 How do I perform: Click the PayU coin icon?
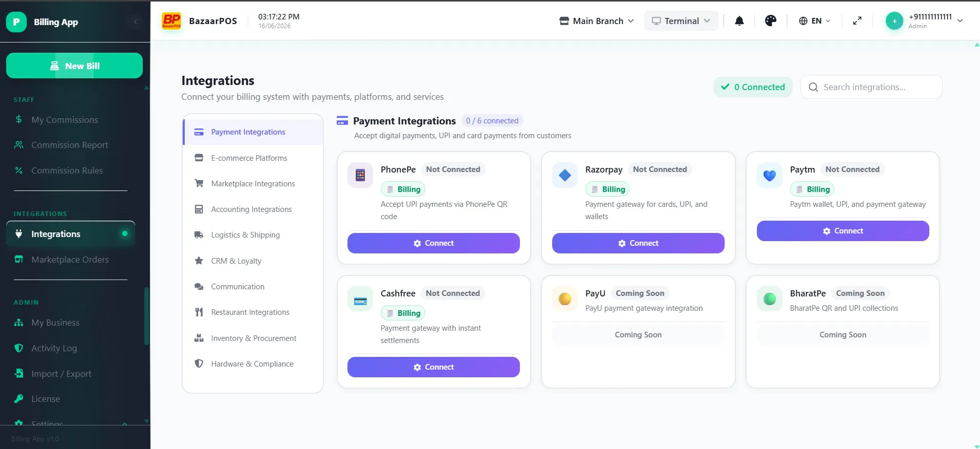click(x=565, y=299)
